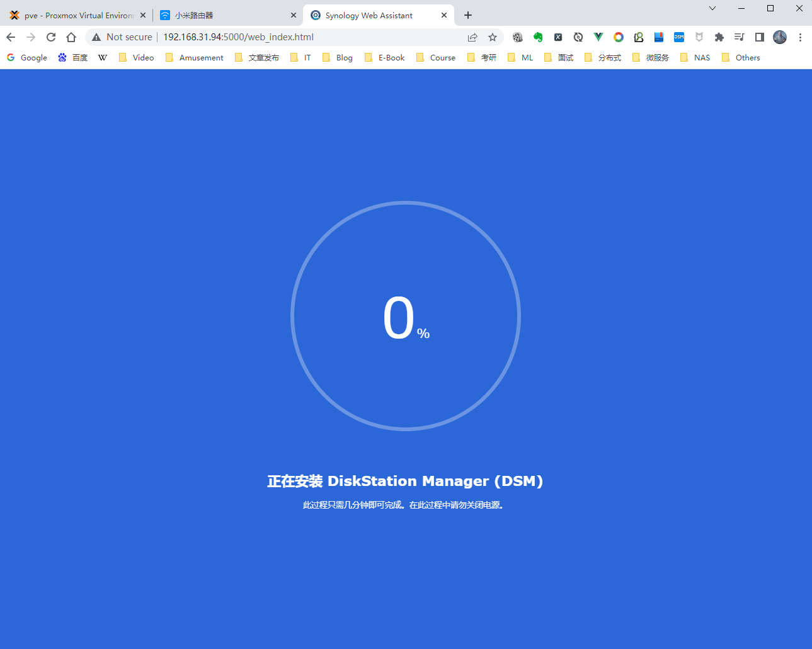Open the Blog bookmarks folder

(x=338, y=57)
